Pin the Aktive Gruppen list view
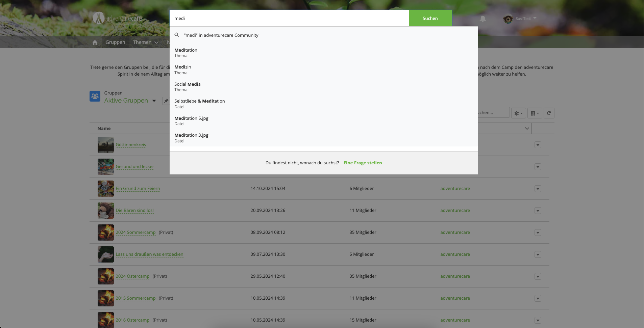This screenshot has height=328, width=644. 166,101
